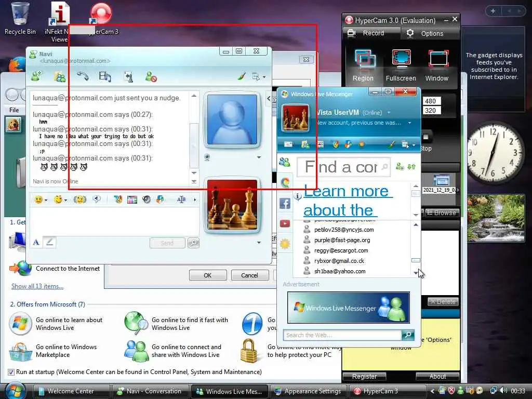This screenshot has height=399, width=532.
Task: Open the YouTube tab in Messenger sidebar
Action: (x=285, y=223)
